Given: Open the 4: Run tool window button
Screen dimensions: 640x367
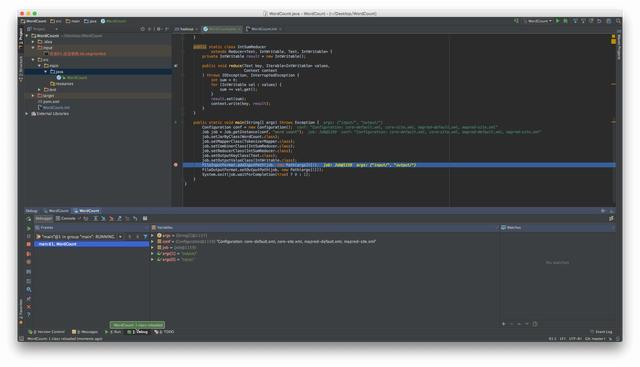Looking at the screenshot, I should point(113,332).
